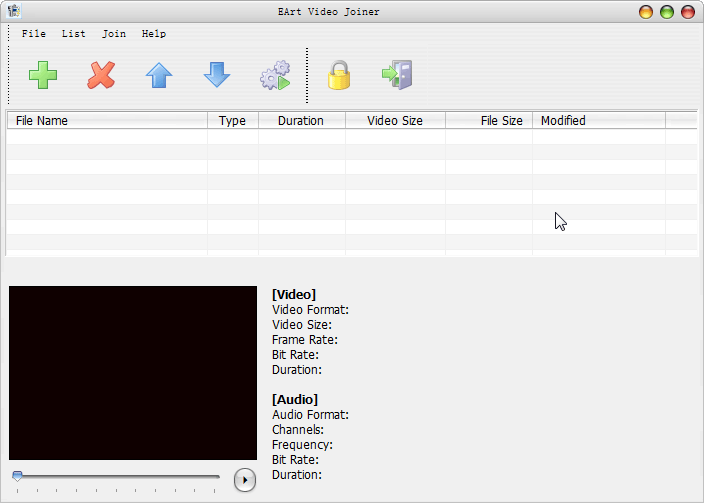704x503 pixels.
Task: Sort by Modified column header
Action: click(x=598, y=120)
